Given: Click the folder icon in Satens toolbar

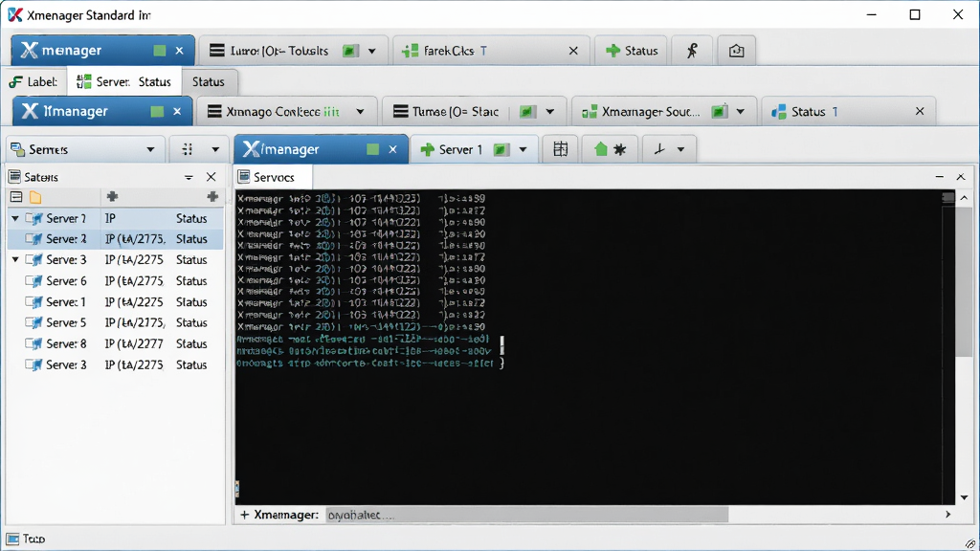Looking at the screenshot, I should point(35,197).
